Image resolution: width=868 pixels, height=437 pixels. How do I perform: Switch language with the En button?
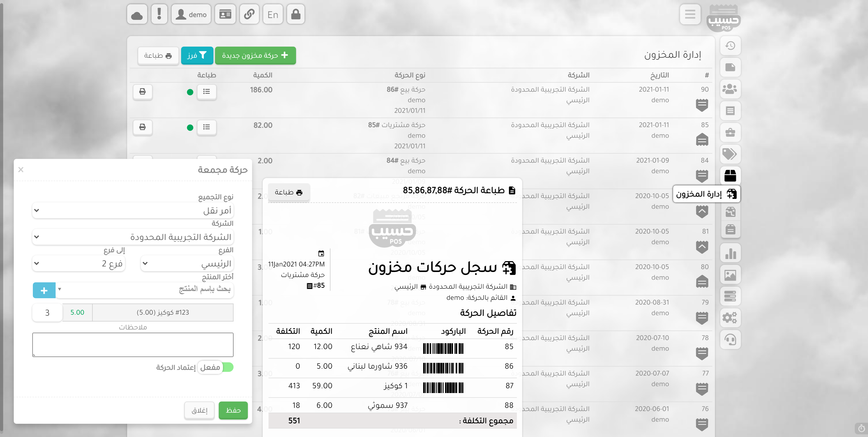[x=272, y=15]
